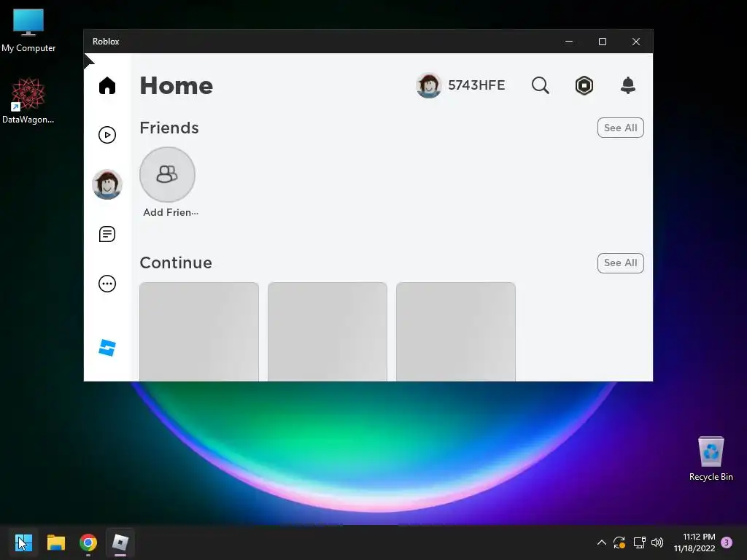Click the Add Frien... label text
The height and width of the screenshot is (560, 747).
point(171,212)
